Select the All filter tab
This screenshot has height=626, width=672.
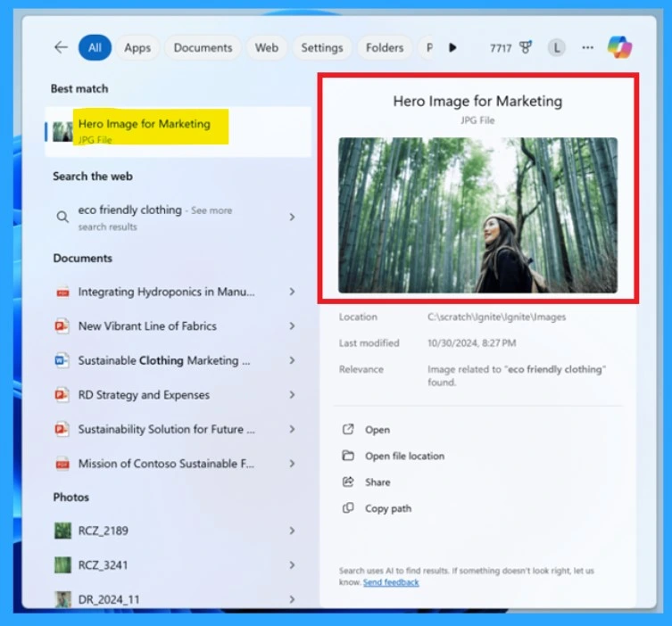[95, 47]
